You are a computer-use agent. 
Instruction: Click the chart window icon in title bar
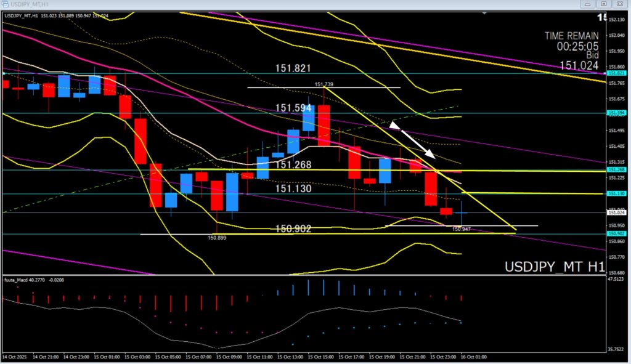(6, 4)
